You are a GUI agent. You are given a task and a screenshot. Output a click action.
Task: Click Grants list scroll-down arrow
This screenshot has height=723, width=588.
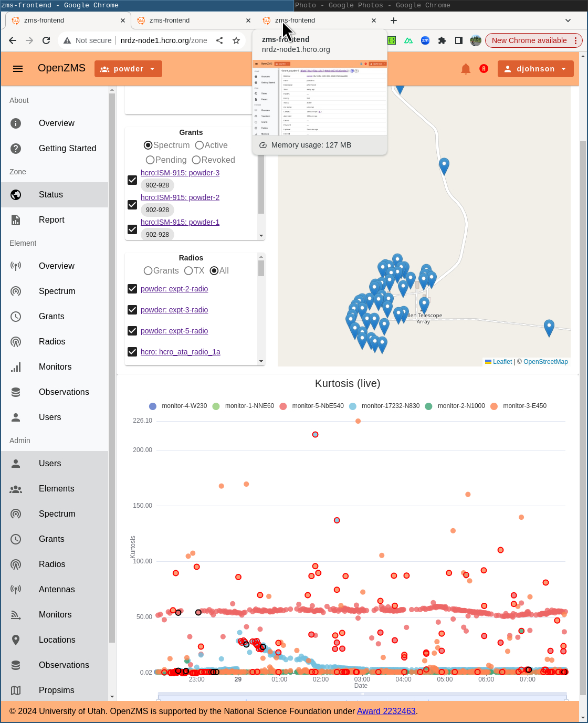[261, 236]
